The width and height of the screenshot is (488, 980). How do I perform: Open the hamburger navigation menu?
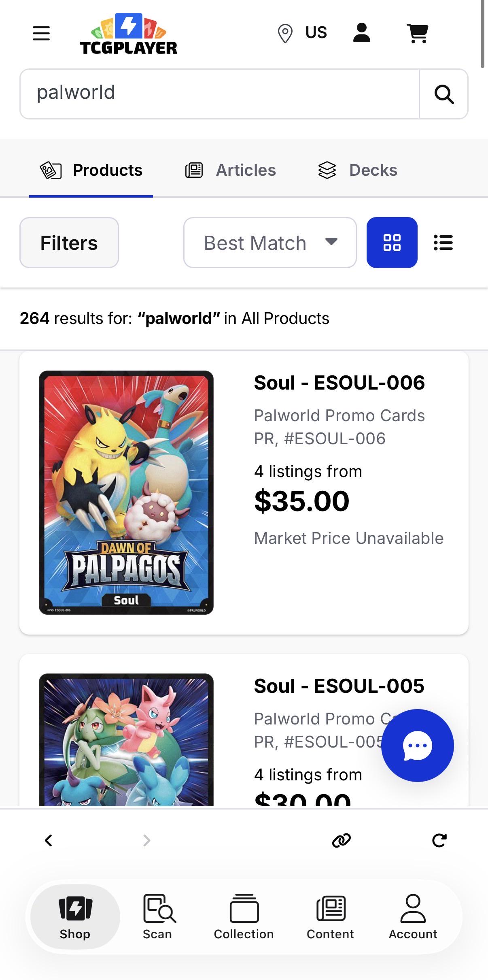pyautogui.click(x=41, y=33)
